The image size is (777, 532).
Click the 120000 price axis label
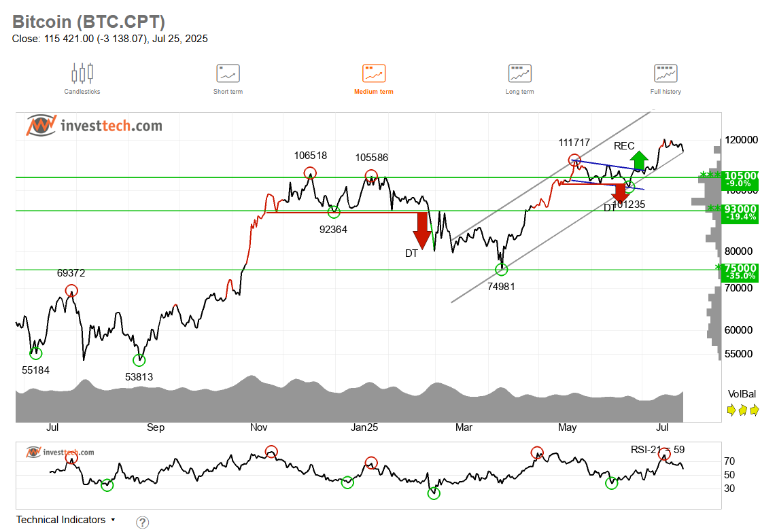tap(742, 140)
